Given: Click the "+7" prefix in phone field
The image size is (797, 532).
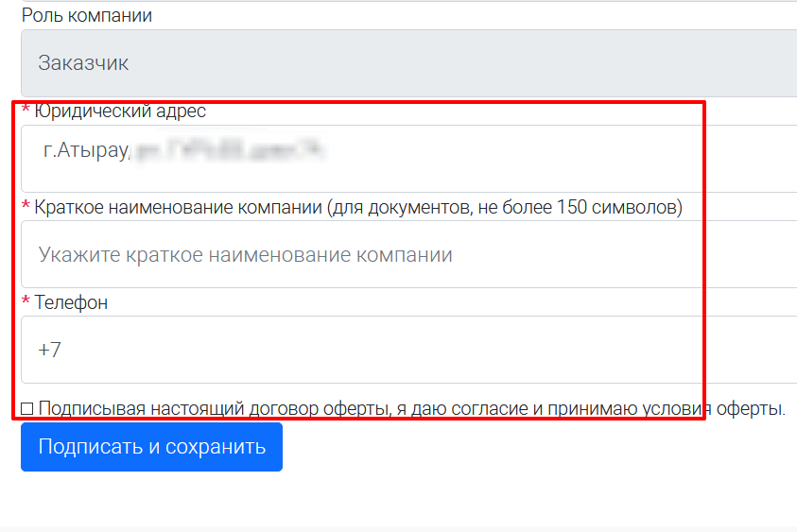Looking at the screenshot, I should pyautogui.click(x=50, y=350).
